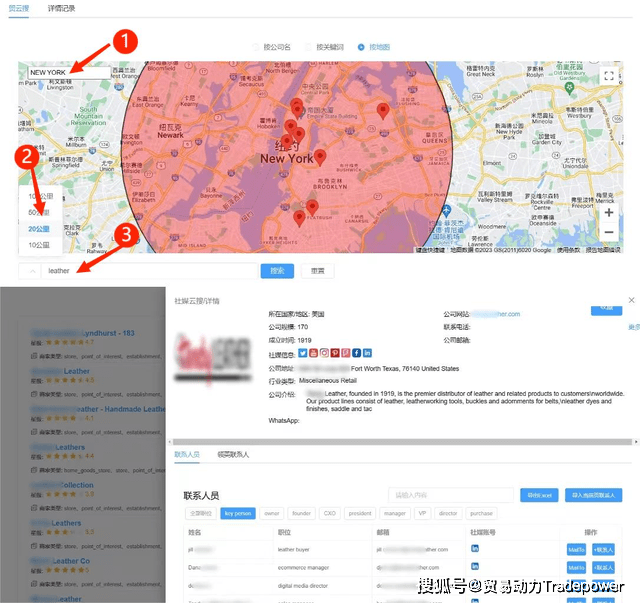
Task: Filter contacts by manager
Action: click(x=395, y=513)
